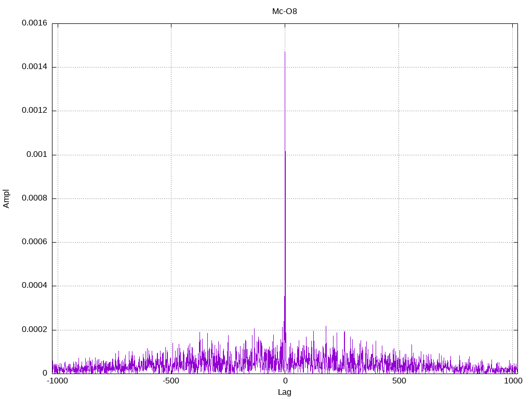Click grid intersection at Lag -500, Ampl 0.0006
The width and height of the screenshot is (532, 399).
point(171,242)
